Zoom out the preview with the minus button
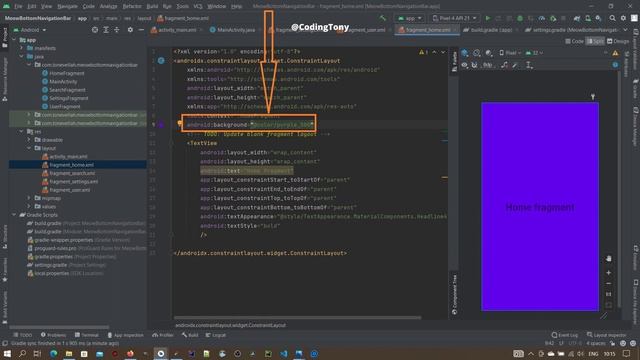This screenshot has height=360, width=640. (609, 283)
